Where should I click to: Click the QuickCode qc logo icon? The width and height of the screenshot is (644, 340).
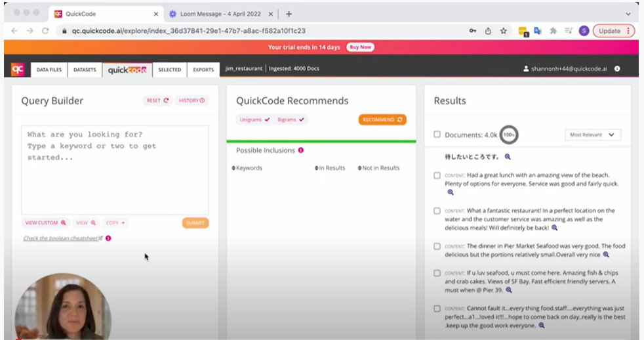tap(18, 70)
